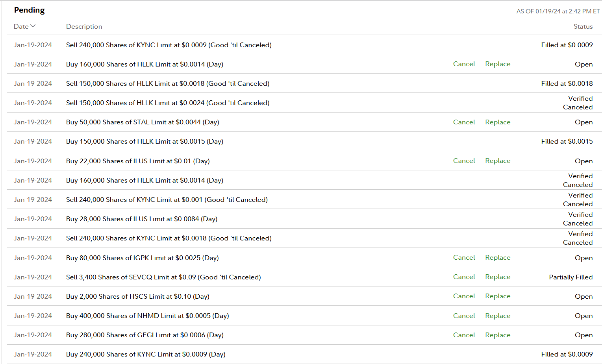Replace the HSCS 2,000 shares buy order

[x=498, y=296]
